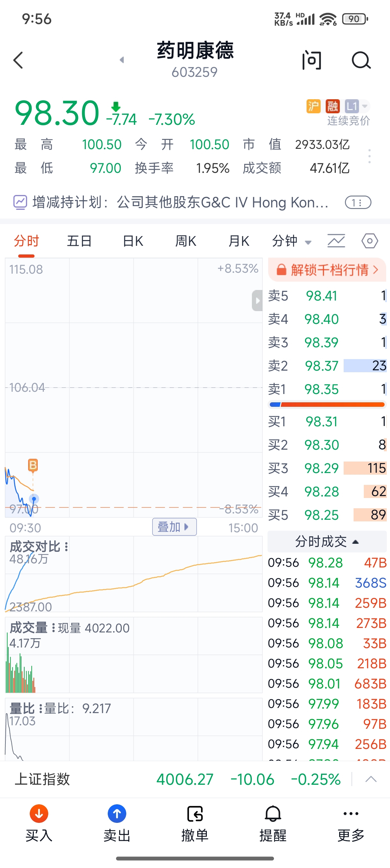Image resolution: width=390 pixels, height=868 pixels.
Task: Open the 增减持计划 news icon
Action: (20, 203)
